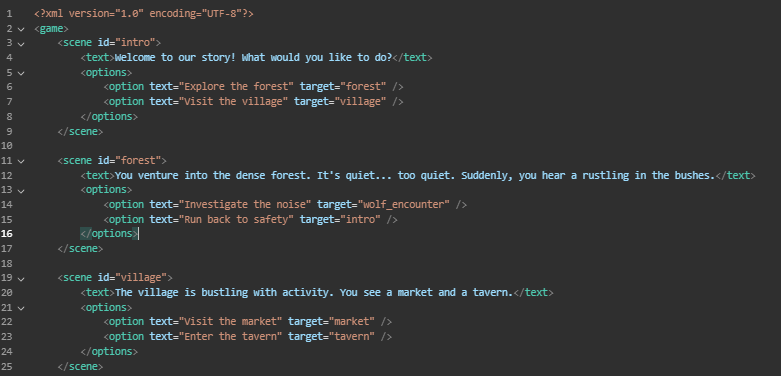Click the closing scene tag on line 17
The image size is (781, 376).
coord(80,249)
